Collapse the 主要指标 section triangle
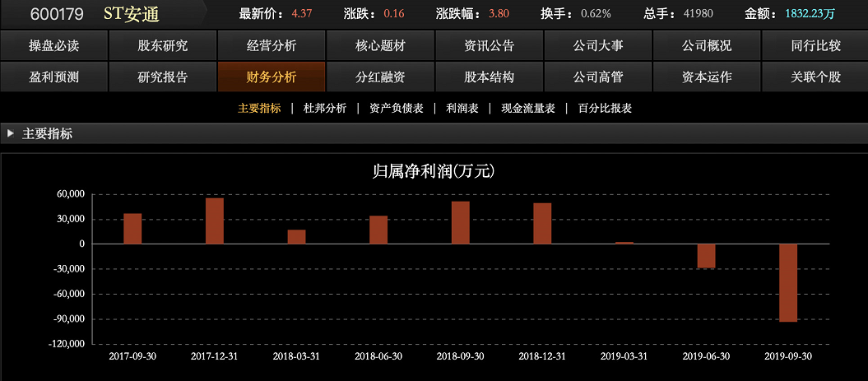 (10, 133)
